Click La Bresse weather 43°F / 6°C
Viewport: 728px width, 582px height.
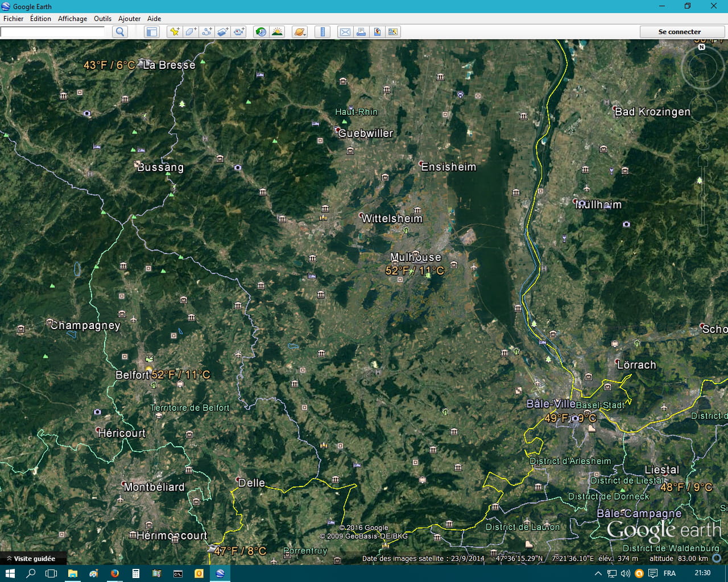coord(109,65)
